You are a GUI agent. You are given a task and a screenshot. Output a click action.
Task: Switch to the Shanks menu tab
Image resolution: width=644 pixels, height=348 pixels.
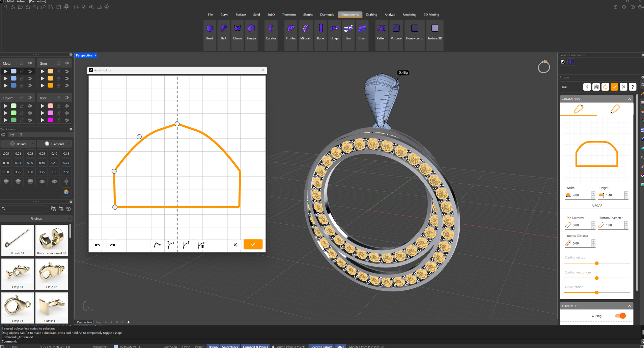(x=308, y=14)
